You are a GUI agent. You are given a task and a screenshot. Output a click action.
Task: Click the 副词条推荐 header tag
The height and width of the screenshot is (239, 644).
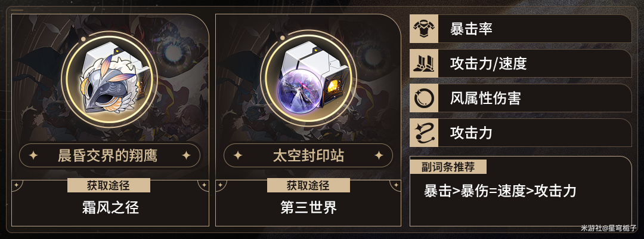(448, 167)
